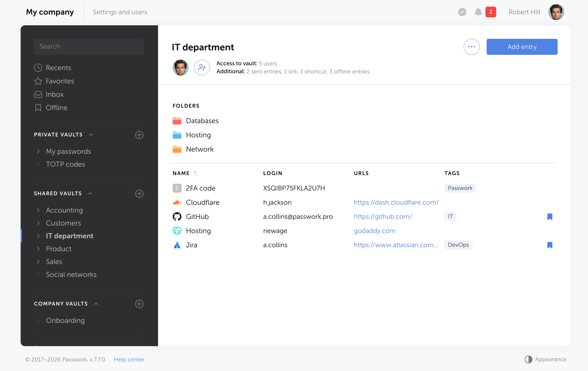This screenshot has width=588, height=371.
Task: Open Favorites in the sidebar
Action: 60,81
